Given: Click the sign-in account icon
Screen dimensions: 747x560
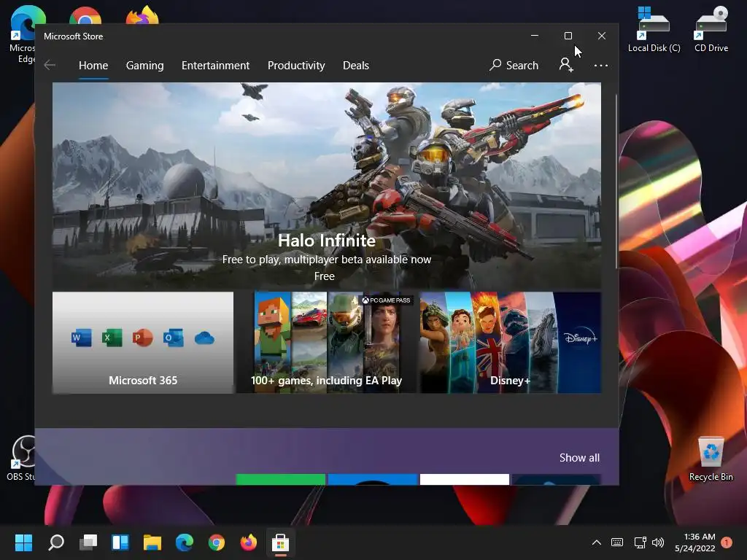Looking at the screenshot, I should pyautogui.click(x=566, y=65).
